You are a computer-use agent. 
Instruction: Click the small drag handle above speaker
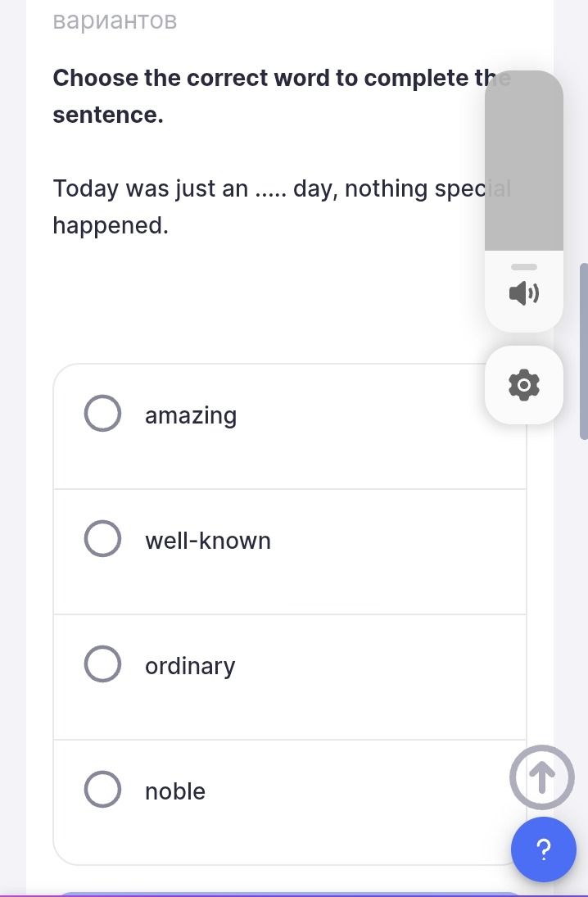524,267
